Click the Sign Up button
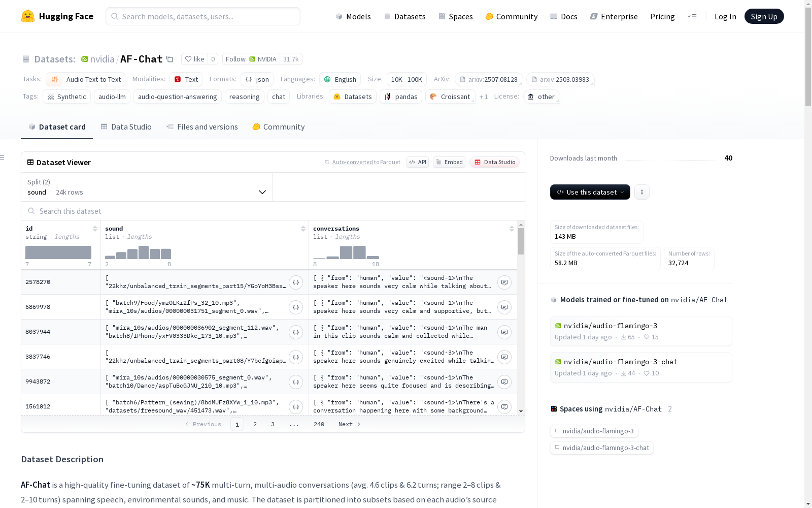Viewport: 812px width, 508px height. (764, 16)
